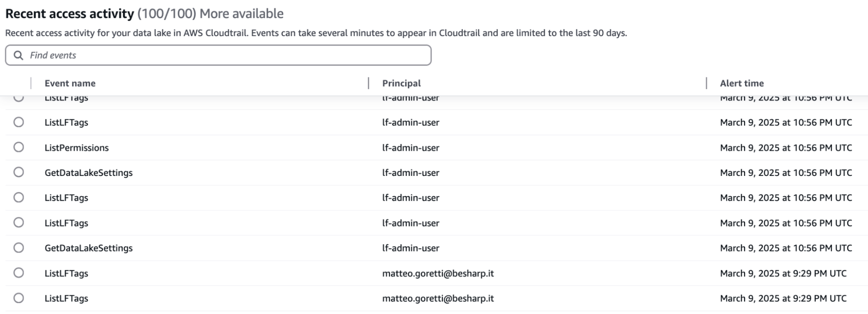Click divider between Principal and Alert time columns
Viewport: 868px width, 314px height.
(x=706, y=83)
